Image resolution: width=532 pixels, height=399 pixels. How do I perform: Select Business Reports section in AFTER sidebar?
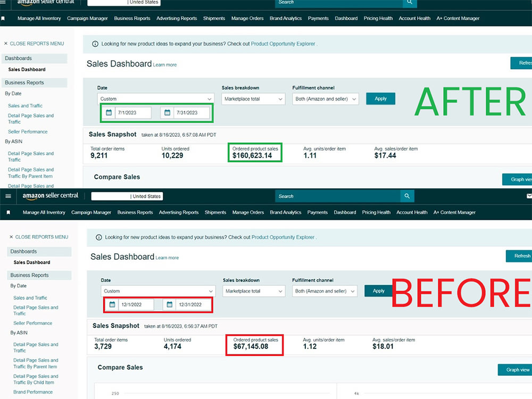pos(34,82)
